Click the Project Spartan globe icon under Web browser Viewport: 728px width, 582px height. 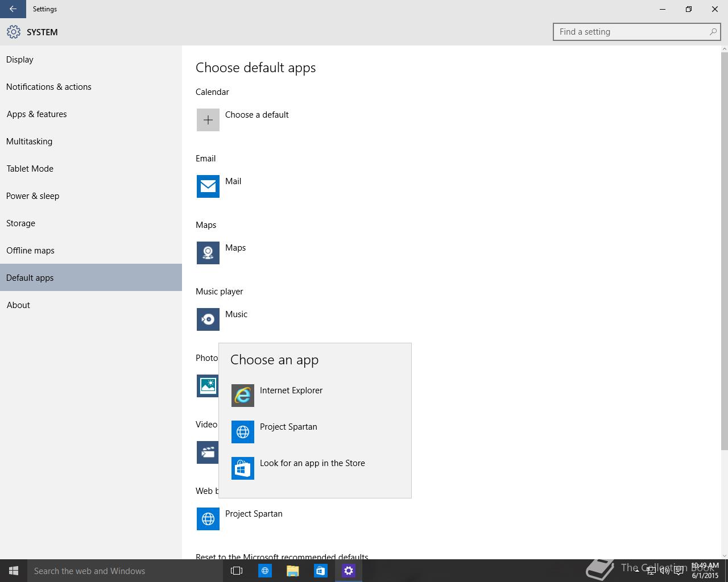208,519
